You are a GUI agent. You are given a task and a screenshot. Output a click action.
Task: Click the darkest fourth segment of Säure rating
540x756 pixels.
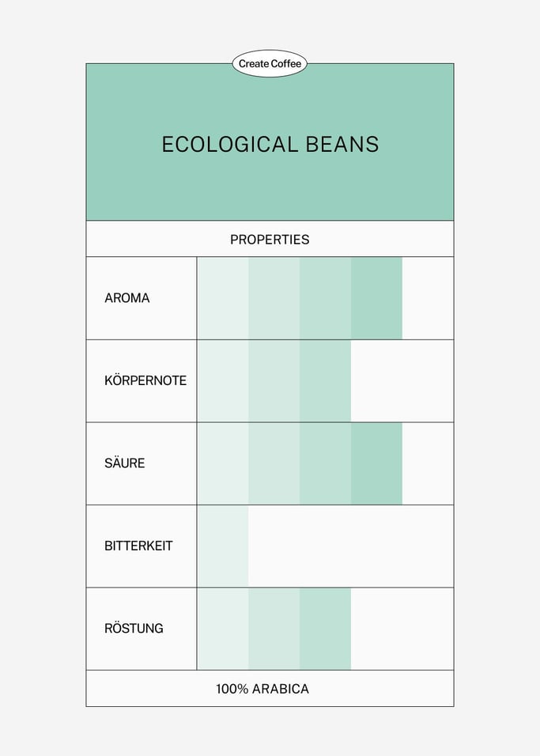376,463
